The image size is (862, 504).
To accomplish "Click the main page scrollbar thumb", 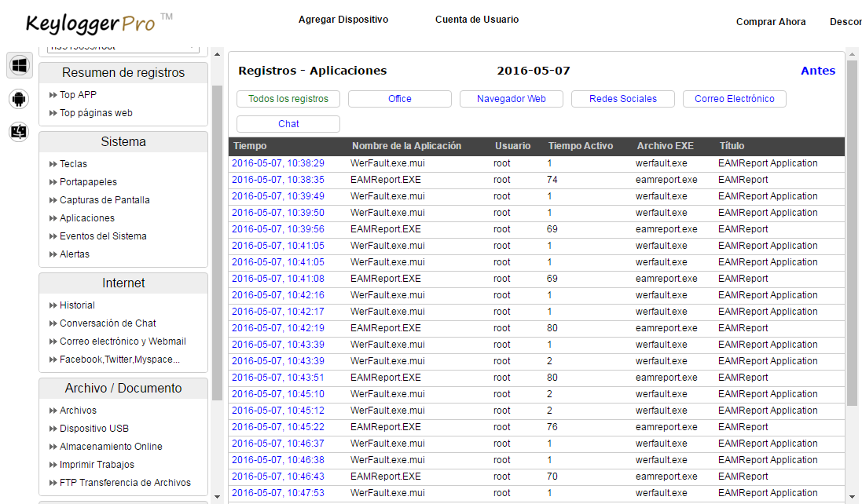I will (852, 233).
